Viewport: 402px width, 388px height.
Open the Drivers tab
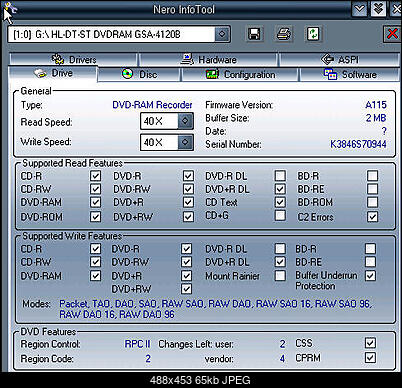click(x=73, y=59)
